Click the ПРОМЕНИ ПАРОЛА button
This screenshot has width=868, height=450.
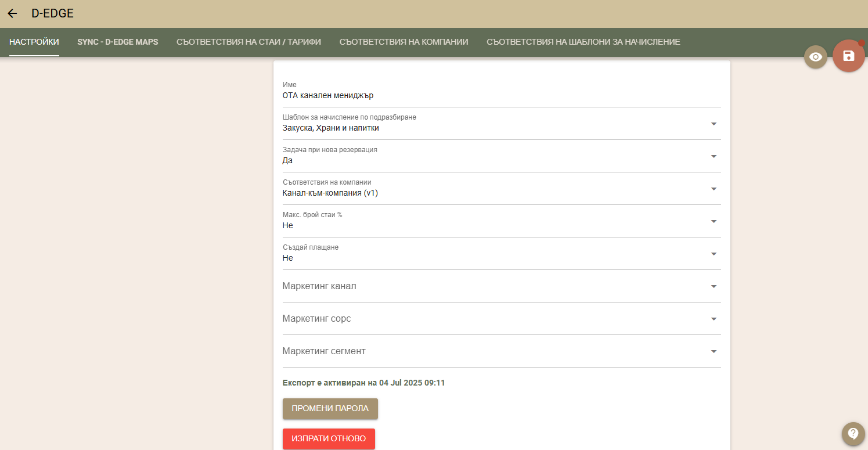[x=330, y=408]
